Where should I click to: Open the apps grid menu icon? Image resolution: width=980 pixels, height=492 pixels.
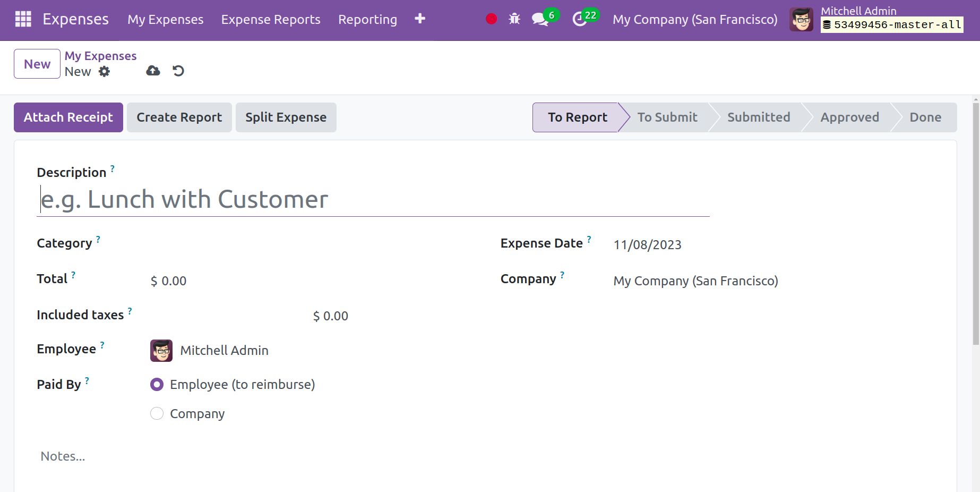(x=23, y=19)
